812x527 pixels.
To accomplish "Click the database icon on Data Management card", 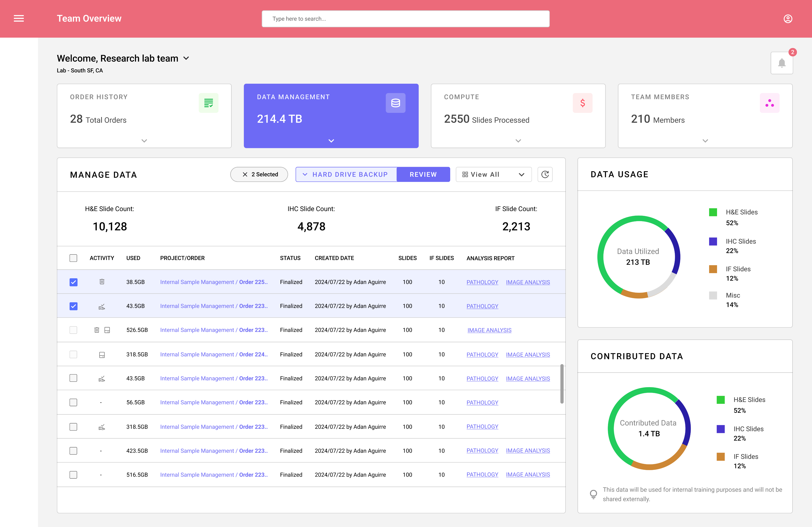I will pyautogui.click(x=395, y=103).
